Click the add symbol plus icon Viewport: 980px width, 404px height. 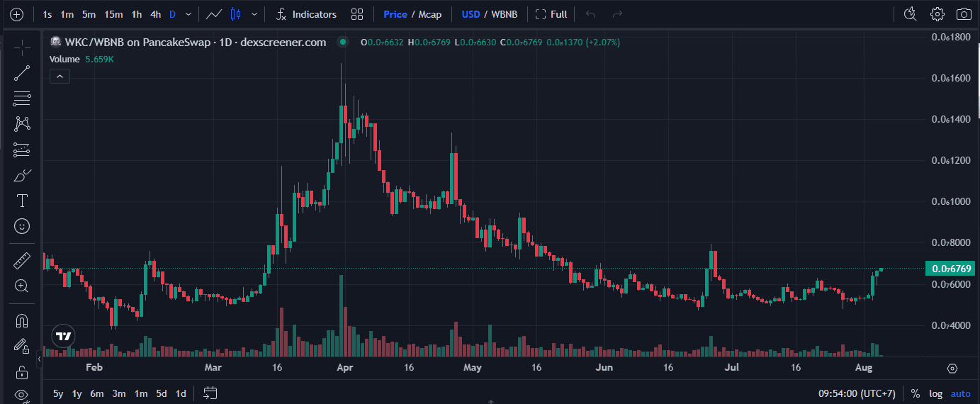(17, 14)
